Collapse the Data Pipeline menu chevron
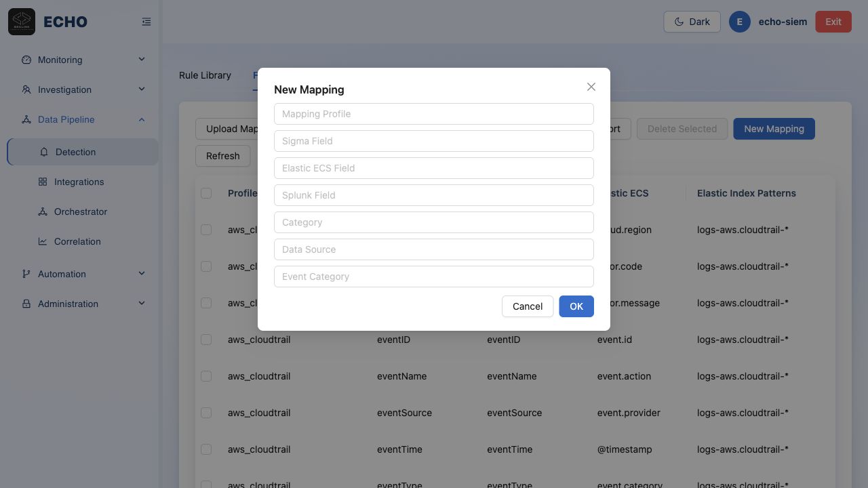The image size is (868, 488). point(142,119)
